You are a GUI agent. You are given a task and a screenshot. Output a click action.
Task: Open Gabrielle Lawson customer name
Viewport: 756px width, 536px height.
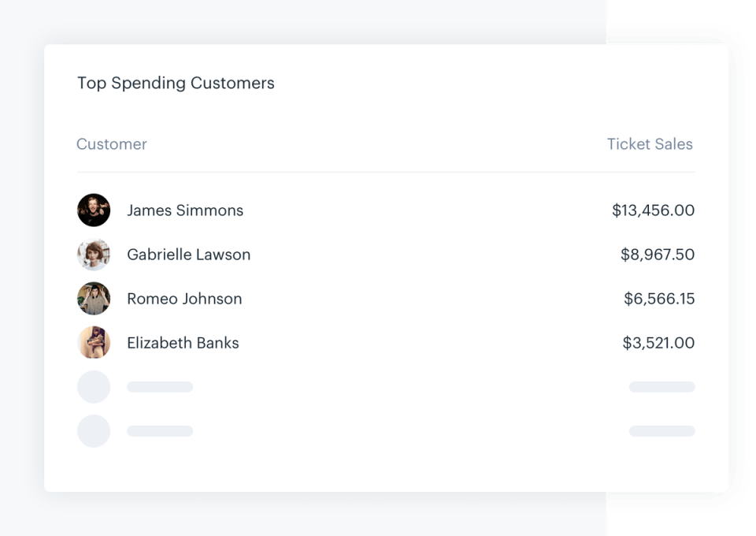point(189,255)
